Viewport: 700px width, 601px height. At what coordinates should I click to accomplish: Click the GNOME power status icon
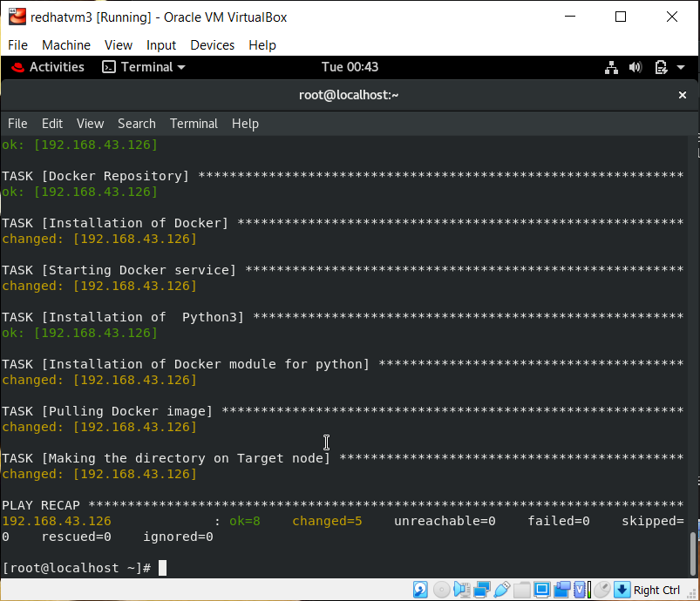[x=661, y=67]
